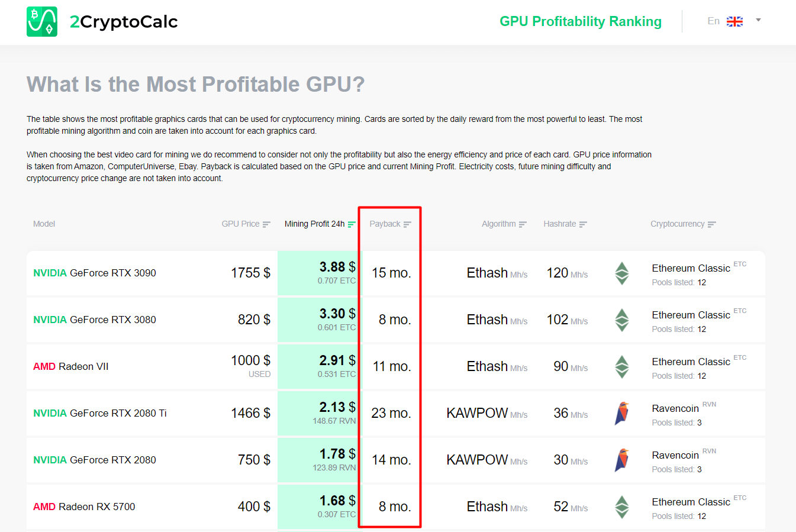Screen dimensions: 796x532
Task: Select the AMD Radeon RX 5700 model name
Action: 84,507
